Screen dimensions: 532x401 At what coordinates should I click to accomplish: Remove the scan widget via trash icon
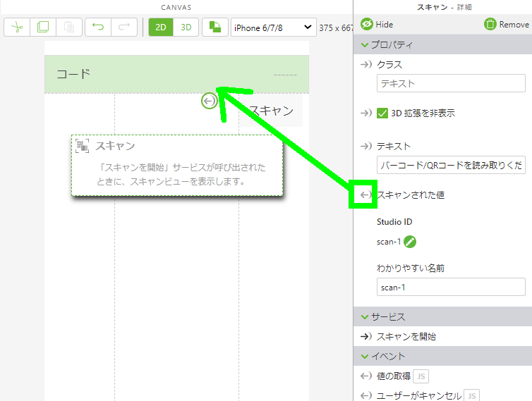(490, 25)
